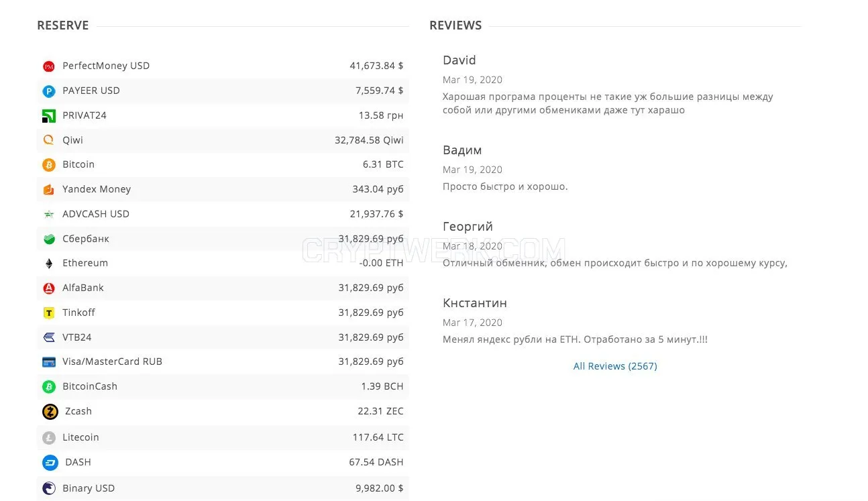Select the Ethereum currency name
The height and width of the screenshot is (501, 868).
[x=85, y=263]
